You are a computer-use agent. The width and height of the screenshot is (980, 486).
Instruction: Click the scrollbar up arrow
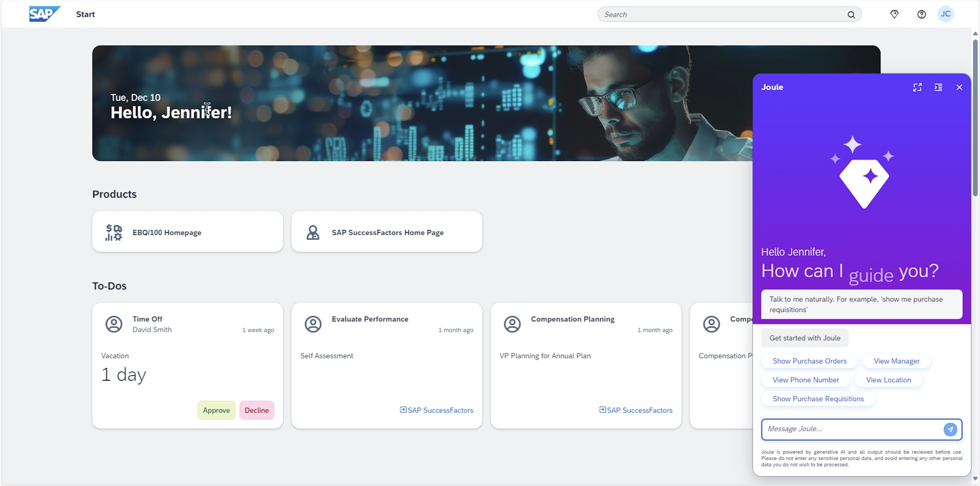click(x=975, y=34)
